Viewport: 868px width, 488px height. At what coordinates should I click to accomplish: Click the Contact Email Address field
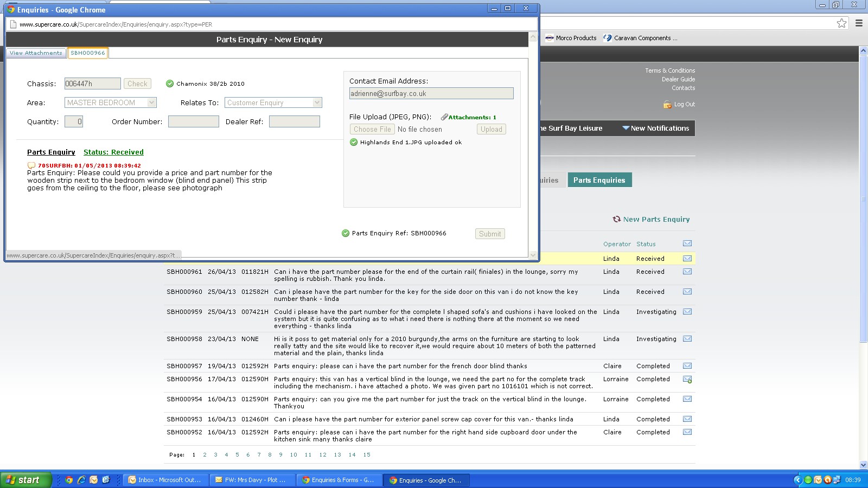tap(431, 94)
